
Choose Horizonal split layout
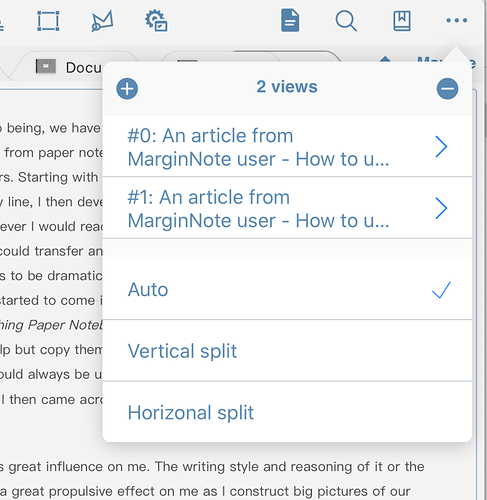click(287, 412)
